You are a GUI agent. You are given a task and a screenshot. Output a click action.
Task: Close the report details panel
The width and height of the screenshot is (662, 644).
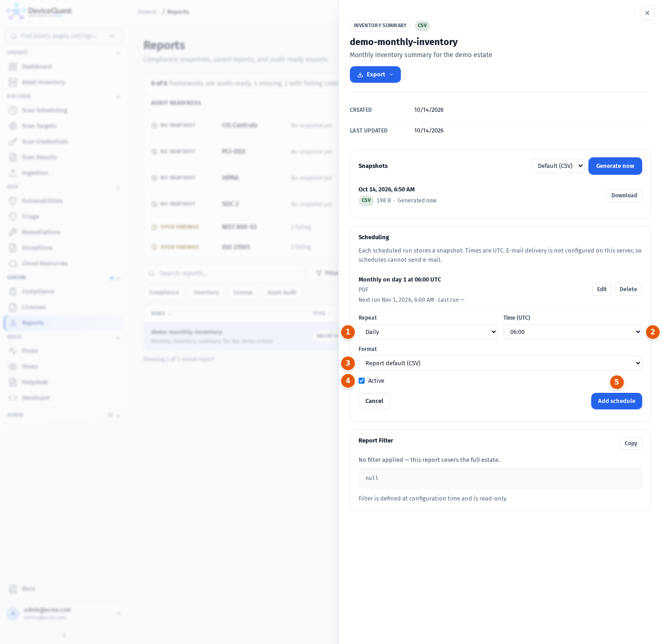coord(647,13)
